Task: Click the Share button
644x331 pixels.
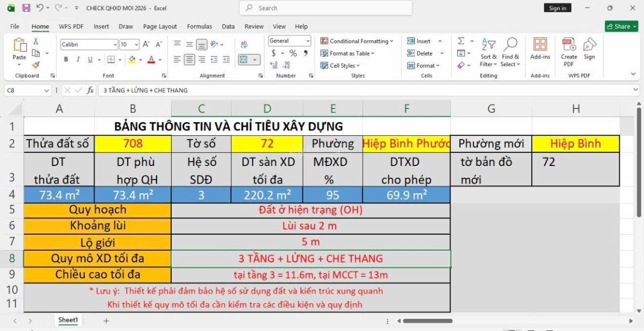Action: tap(621, 26)
